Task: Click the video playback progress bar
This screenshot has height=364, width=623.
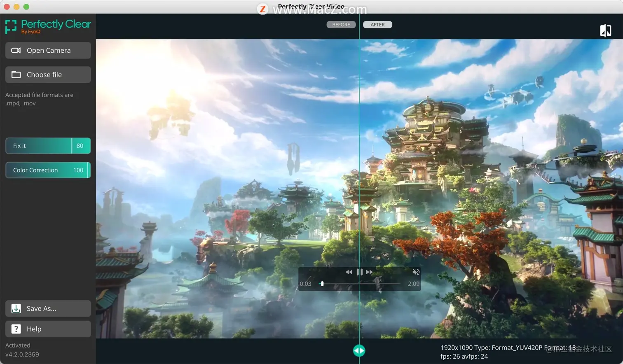Action: 360,284
